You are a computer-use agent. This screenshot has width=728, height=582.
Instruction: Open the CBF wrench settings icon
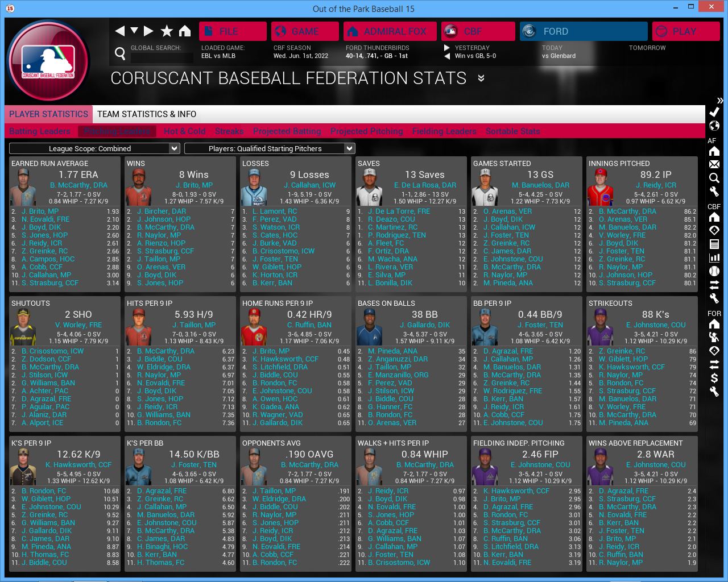coord(714,298)
